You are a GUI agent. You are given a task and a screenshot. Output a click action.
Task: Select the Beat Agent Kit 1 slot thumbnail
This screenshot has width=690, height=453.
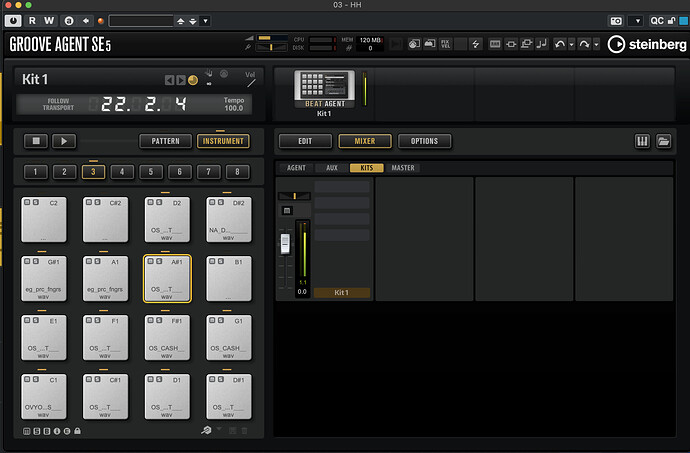point(325,89)
